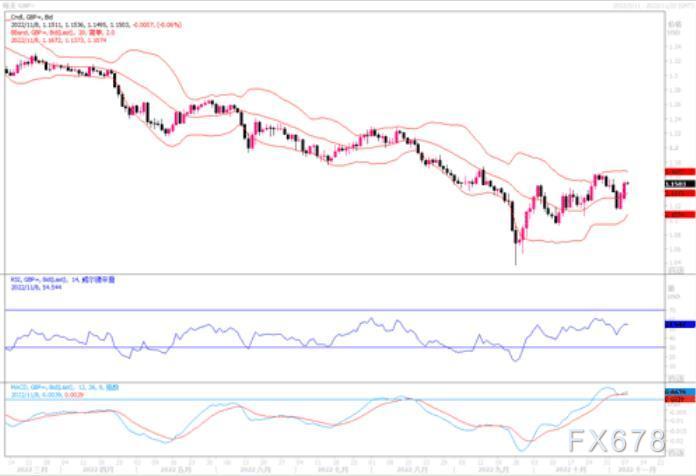Screen dimensions: 696x476
Task: Click the lower Bollinger band red price tag
Action: pyautogui.click(x=680, y=214)
